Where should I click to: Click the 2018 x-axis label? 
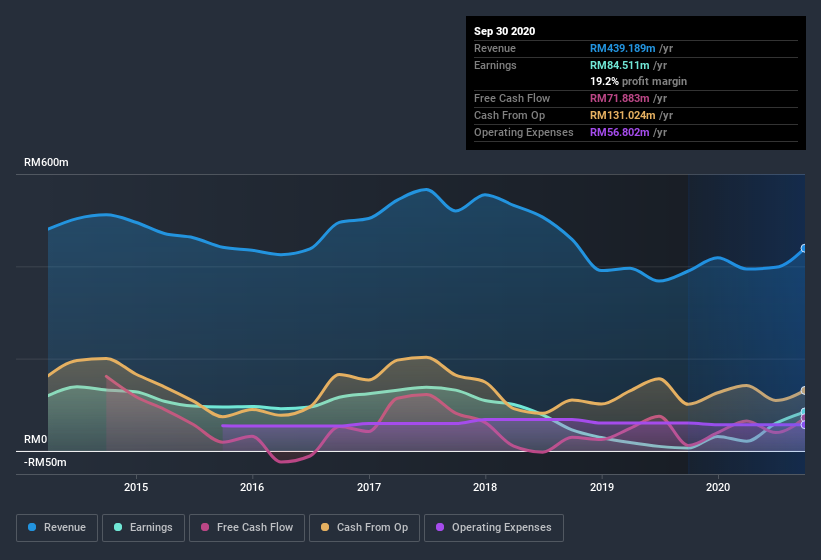[485, 487]
